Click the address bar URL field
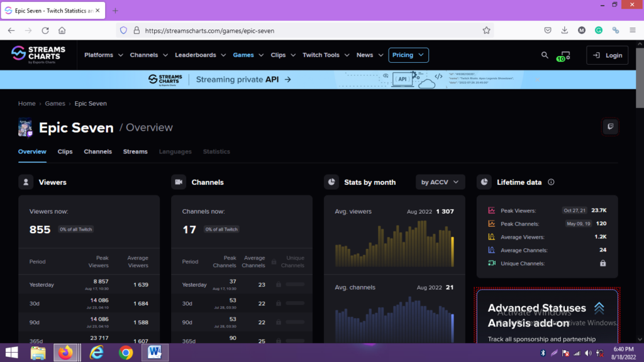The width and height of the screenshot is (644, 362). click(306, 30)
